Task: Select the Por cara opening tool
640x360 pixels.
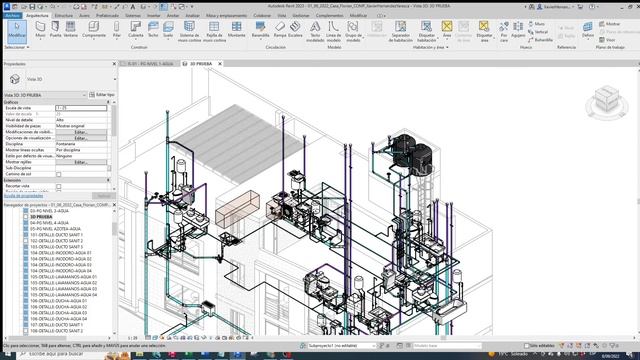Action: [x=504, y=31]
